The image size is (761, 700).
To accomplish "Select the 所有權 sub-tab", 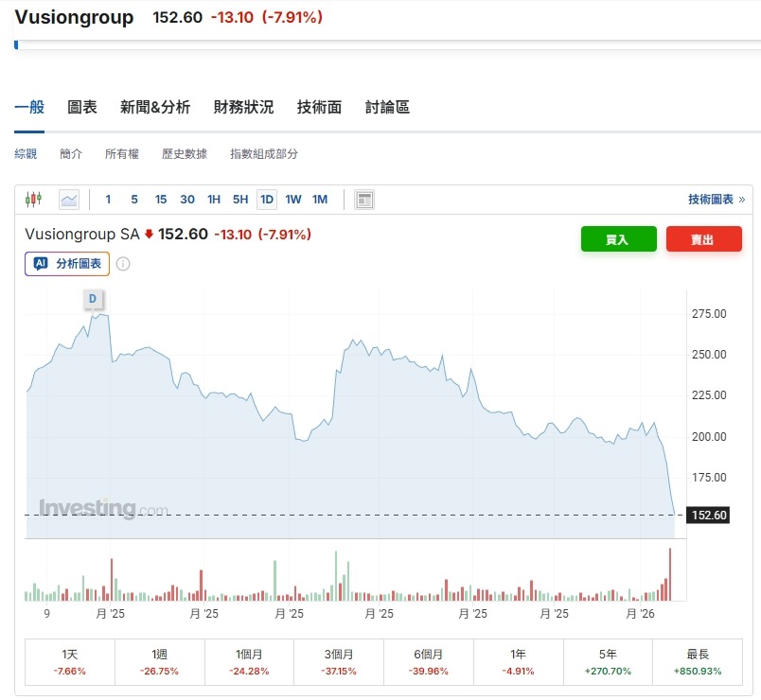I will click(x=122, y=154).
